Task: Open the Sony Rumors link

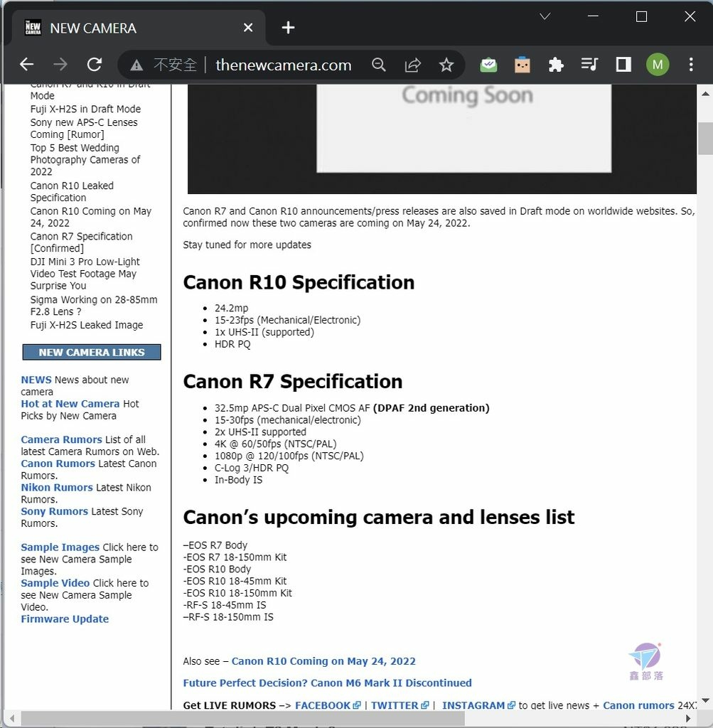Action: (x=54, y=511)
